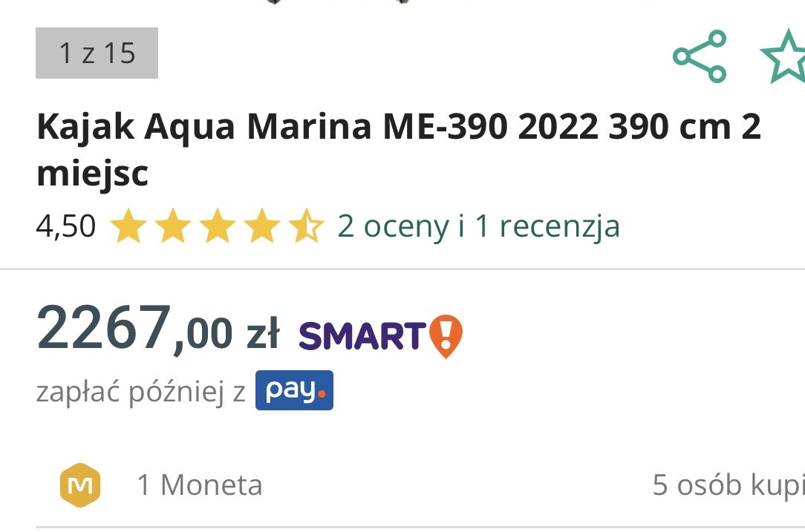
Task: Tap the 'zapłać później z' text
Action: [140, 392]
